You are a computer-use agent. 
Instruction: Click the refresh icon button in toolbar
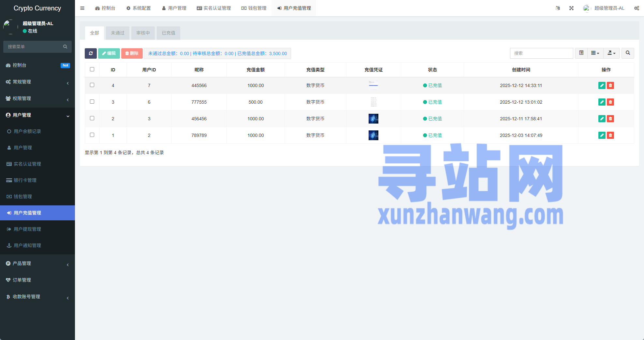(91, 53)
